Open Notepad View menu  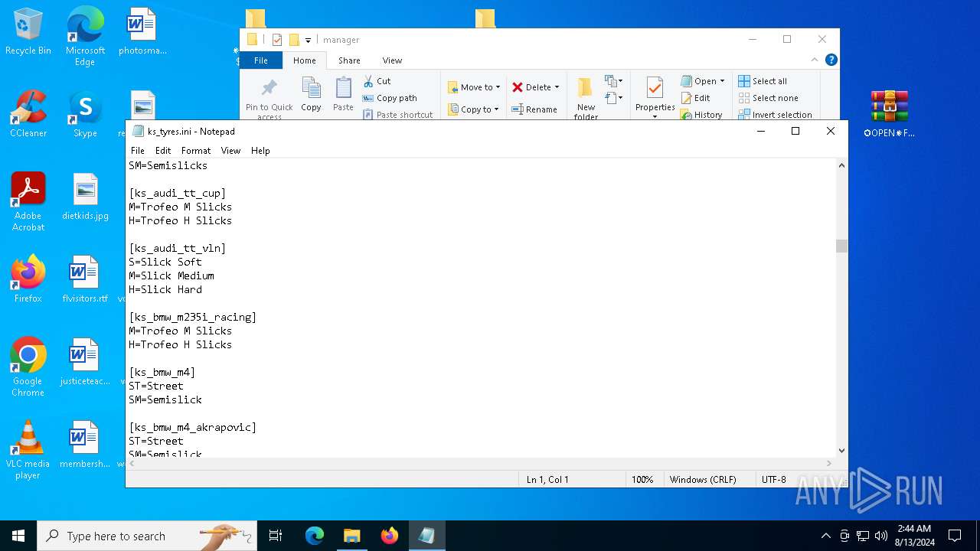pos(230,151)
